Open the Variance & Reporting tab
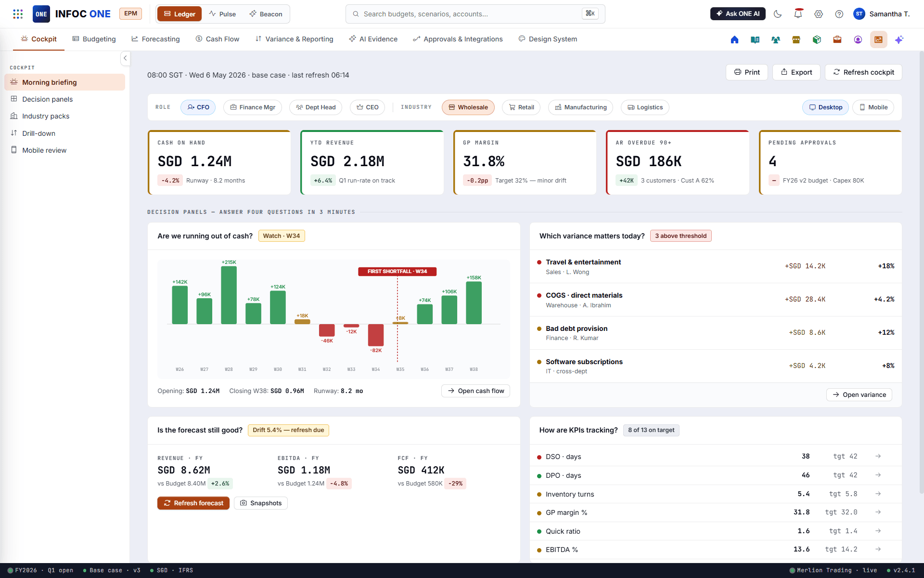The image size is (924, 578). (294, 39)
